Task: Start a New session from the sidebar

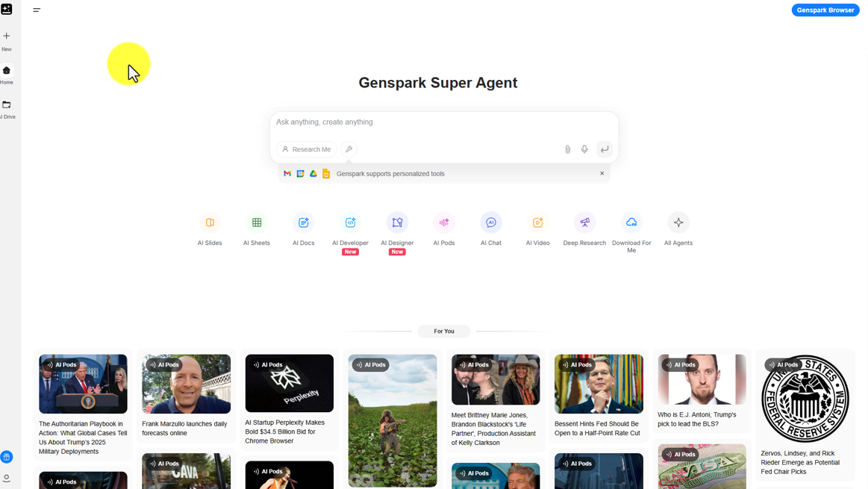Action: (7, 41)
